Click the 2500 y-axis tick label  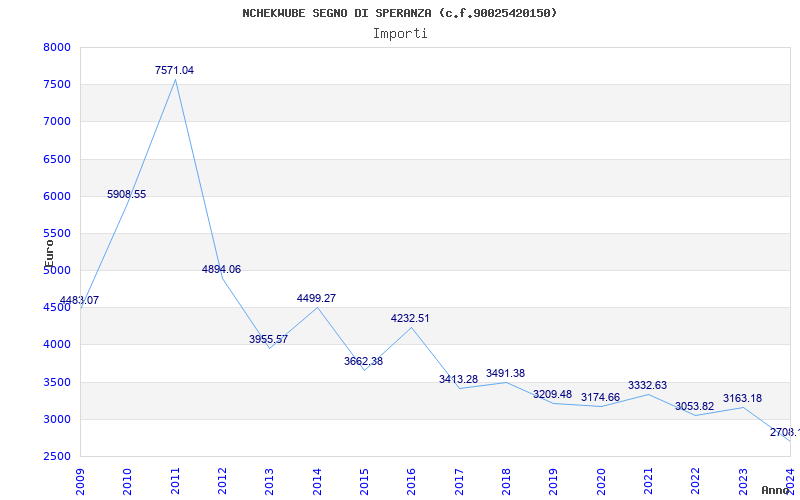pyautogui.click(x=57, y=457)
